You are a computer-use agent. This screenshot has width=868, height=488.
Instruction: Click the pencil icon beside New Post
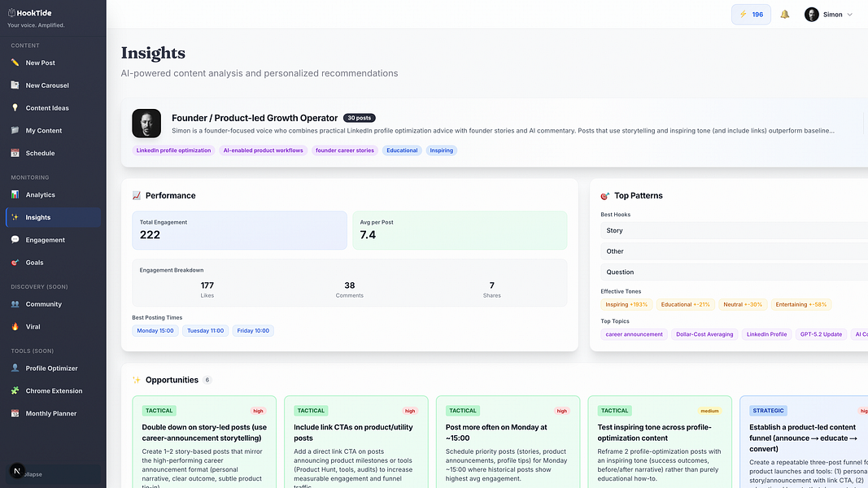pyautogui.click(x=15, y=63)
